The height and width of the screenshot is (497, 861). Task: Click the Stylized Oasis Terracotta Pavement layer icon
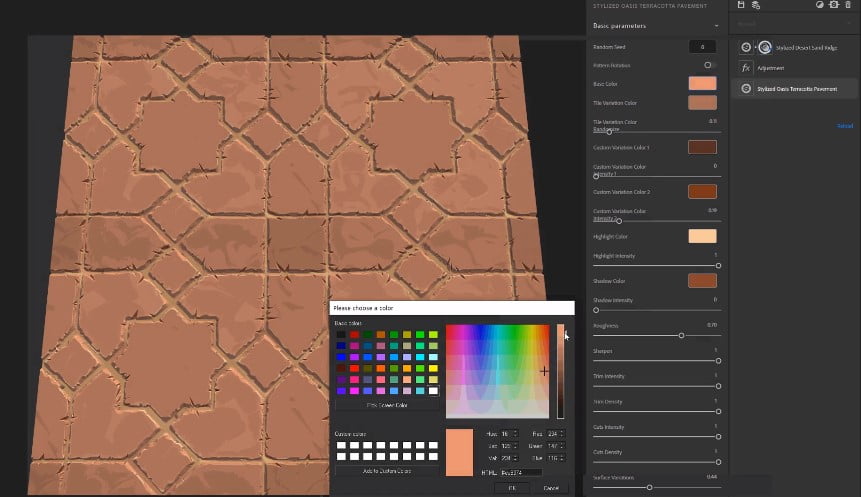click(746, 89)
